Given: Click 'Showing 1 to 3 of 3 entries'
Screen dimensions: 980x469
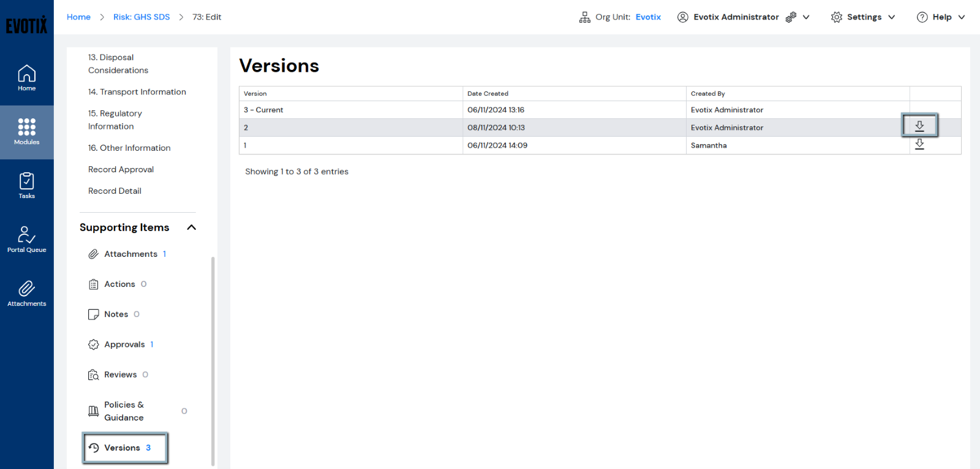Looking at the screenshot, I should 296,172.
